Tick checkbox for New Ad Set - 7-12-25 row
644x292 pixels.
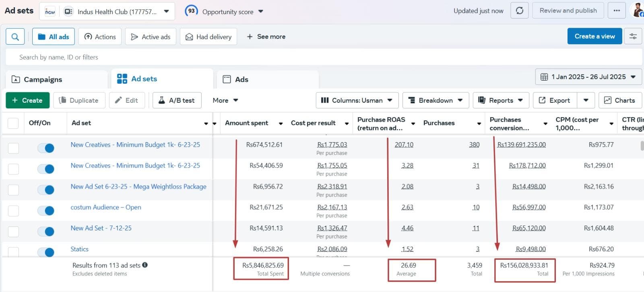(13, 232)
